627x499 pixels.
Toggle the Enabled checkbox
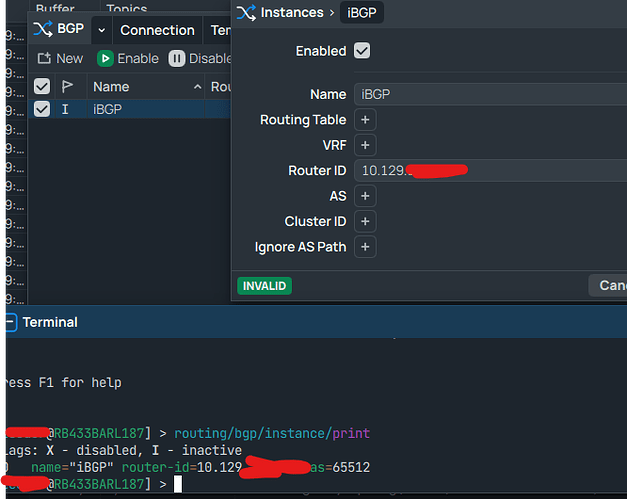(362, 51)
